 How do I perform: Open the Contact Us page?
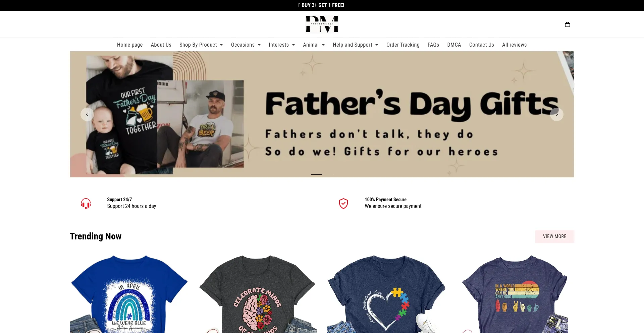click(x=481, y=45)
